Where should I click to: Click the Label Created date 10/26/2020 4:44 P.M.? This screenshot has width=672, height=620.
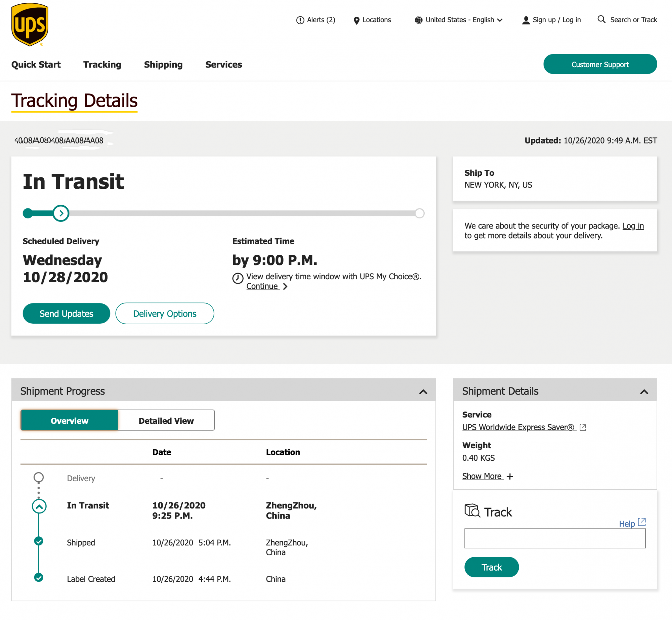(192, 579)
